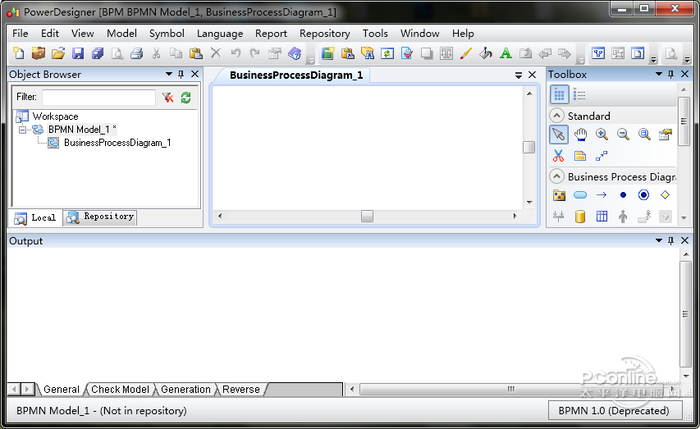Pin the Object Browser panel
The width and height of the screenshot is (700, 429).
pos(181,74)
